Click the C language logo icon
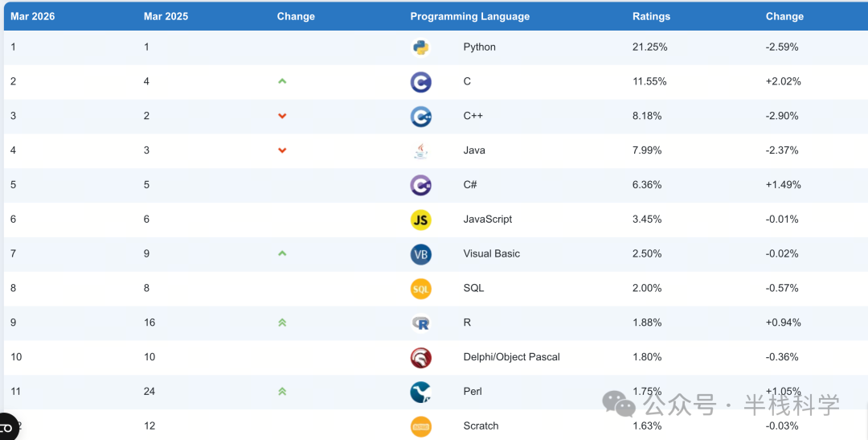 [420, 82]
